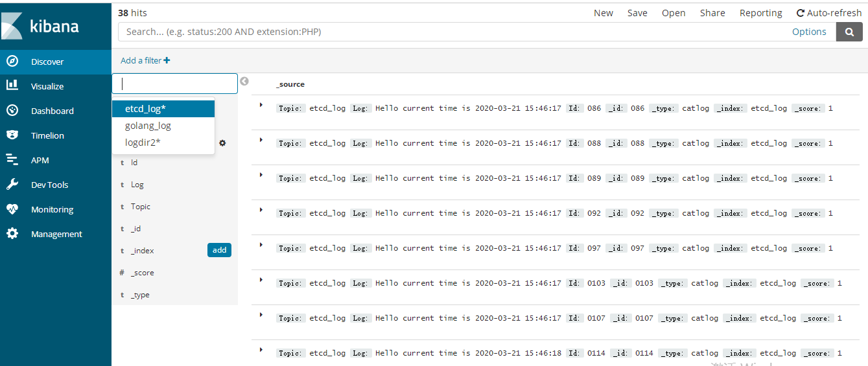Click the Monitoring heartbeat icon

(x=12, y=209)
